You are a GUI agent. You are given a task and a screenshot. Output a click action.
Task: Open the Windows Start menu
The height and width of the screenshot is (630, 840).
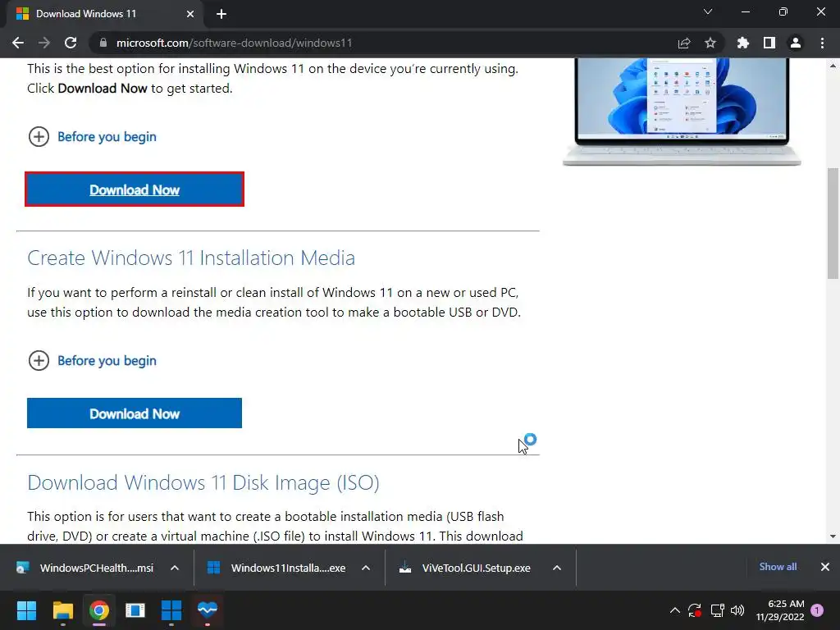(26, 610)
